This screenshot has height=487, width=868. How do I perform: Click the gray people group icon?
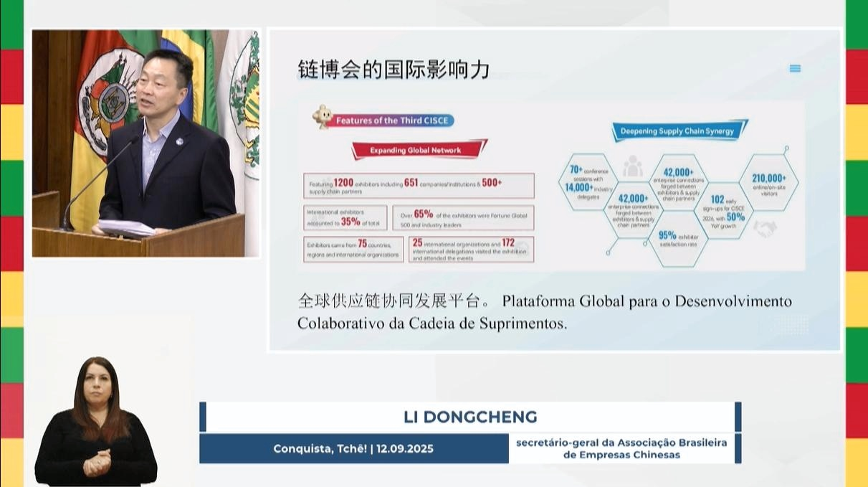(x=631, y=166)
